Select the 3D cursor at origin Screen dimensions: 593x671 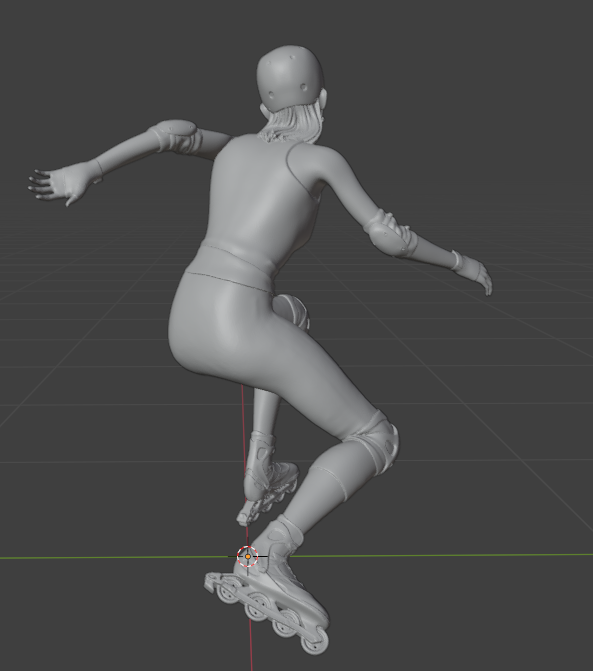click(x=247, y=556)
